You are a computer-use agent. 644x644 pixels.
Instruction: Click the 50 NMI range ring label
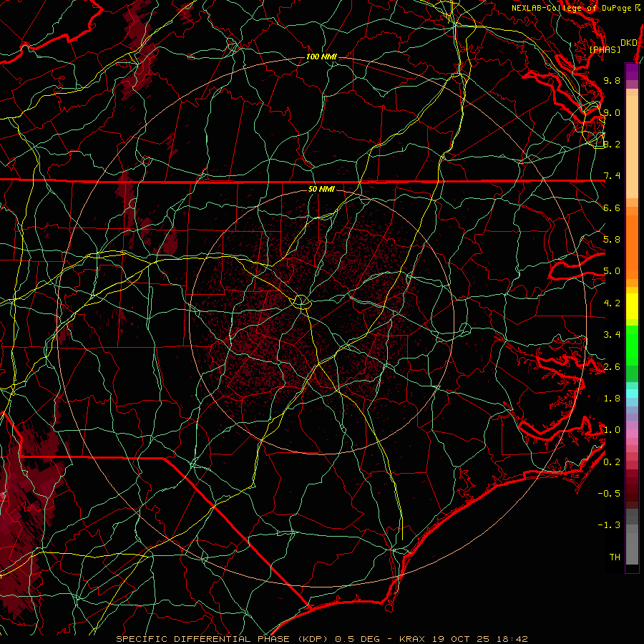tap(321, 189)
